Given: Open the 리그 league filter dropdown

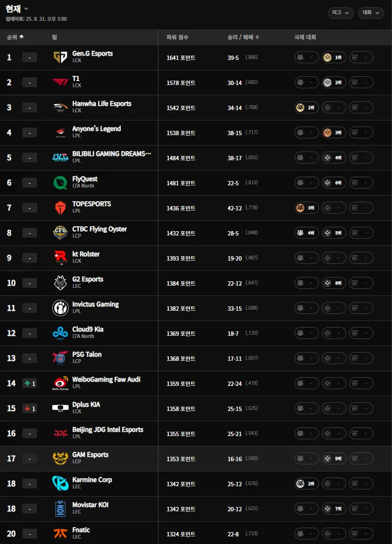Looking at the screenshot, I should coord(341,13).
